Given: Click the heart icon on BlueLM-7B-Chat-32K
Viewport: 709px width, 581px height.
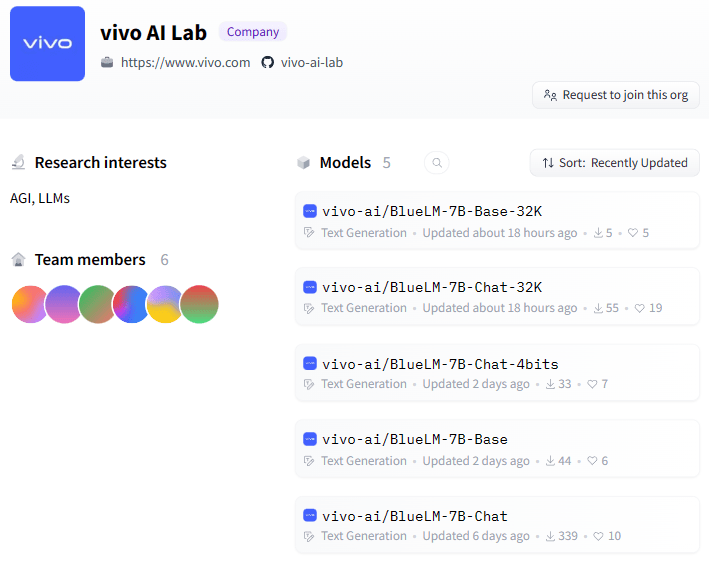Looking at the screenshot, I should (639, 308).
